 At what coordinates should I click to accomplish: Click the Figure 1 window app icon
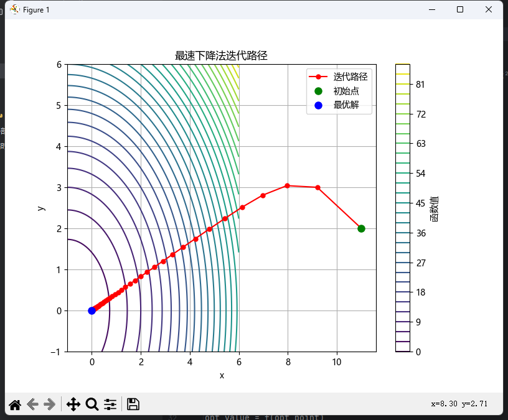click(x=14, y=10)
